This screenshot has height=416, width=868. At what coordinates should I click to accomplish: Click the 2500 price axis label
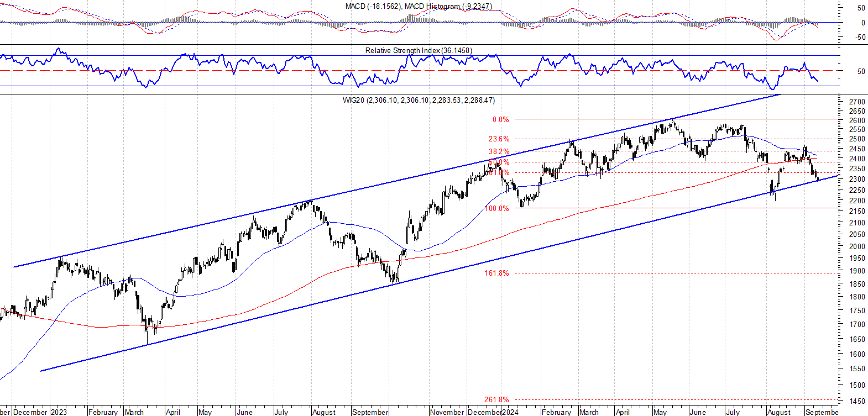click(x=857, y=139)
